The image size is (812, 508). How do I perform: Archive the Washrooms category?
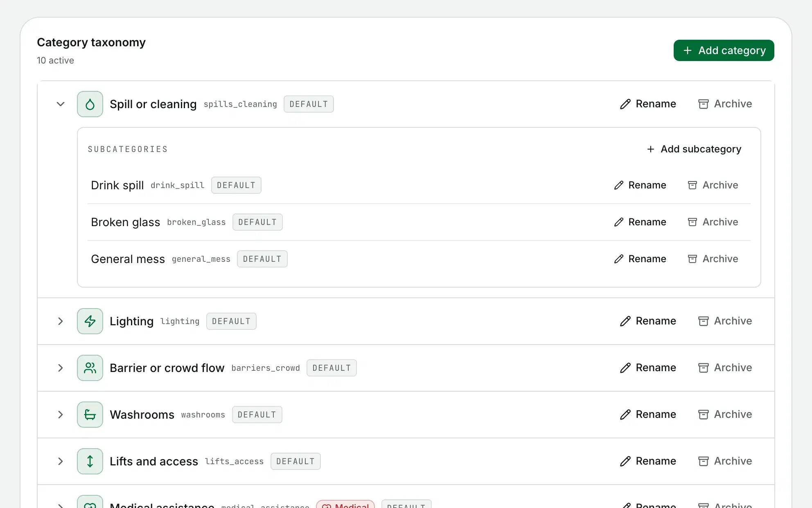point(725,415)
